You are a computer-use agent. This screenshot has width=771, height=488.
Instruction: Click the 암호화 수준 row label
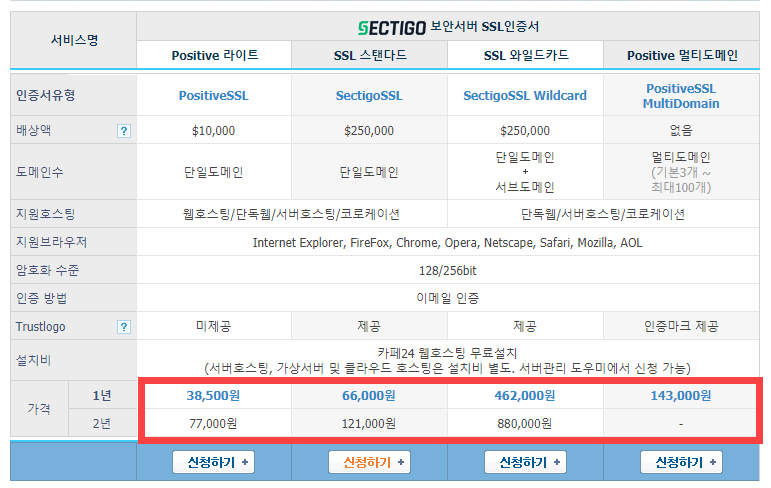pyautogui.click(x=47, y=270)
